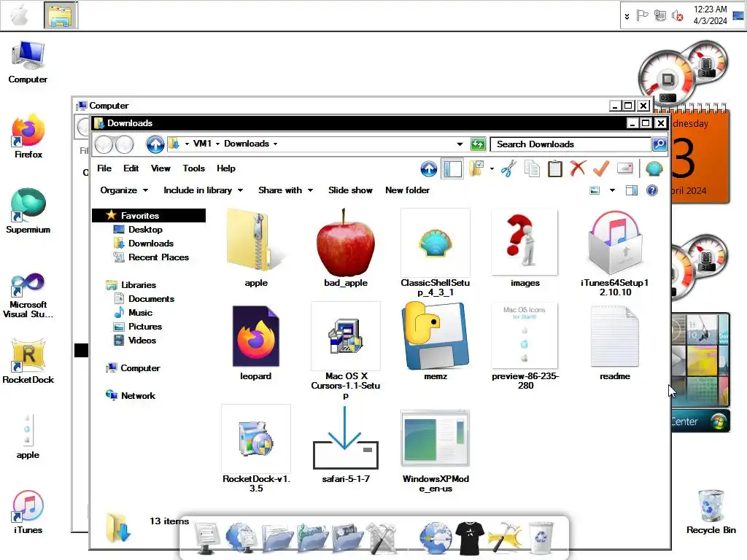
Task: Click the green Refresh button
Action: click(x=478, y=144)
